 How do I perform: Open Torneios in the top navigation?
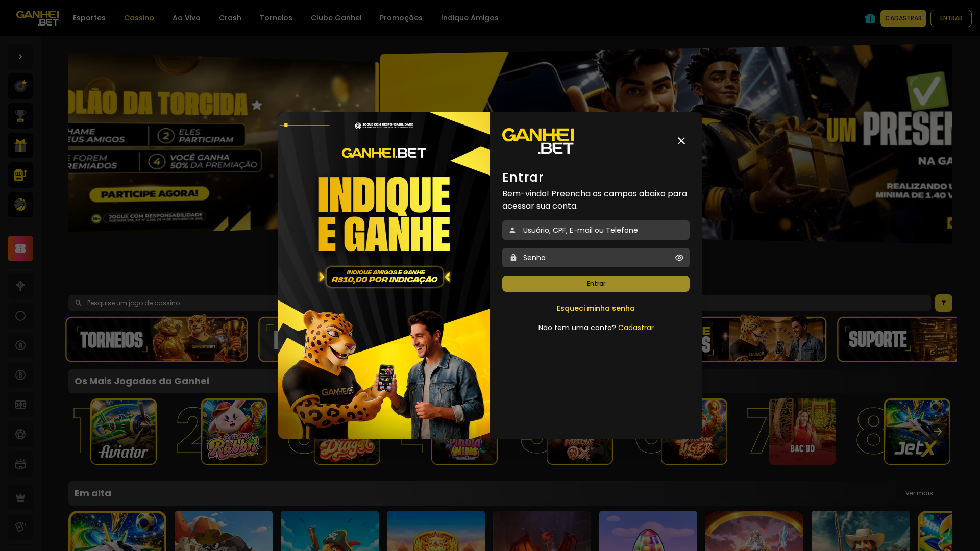[276, 18]
